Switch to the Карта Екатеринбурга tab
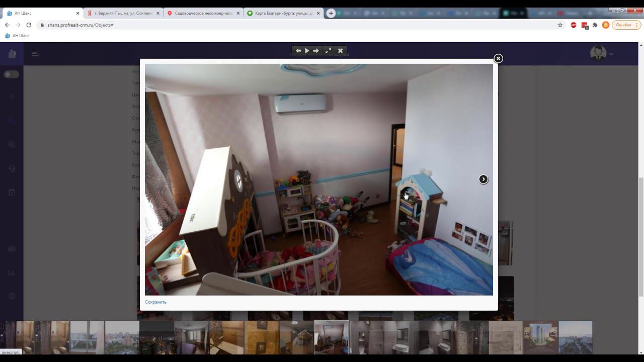Screen dimensions: 644x362 284,13
